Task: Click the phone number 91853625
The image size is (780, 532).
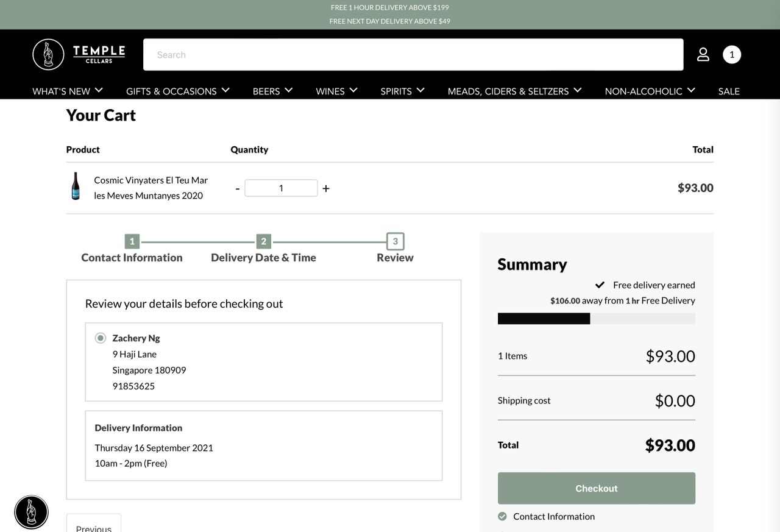Action: tap(133, 386)
